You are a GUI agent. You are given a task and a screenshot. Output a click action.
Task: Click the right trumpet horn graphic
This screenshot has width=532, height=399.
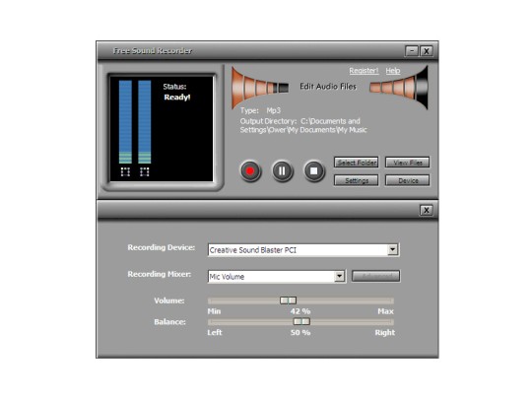(x=399, y=88)
